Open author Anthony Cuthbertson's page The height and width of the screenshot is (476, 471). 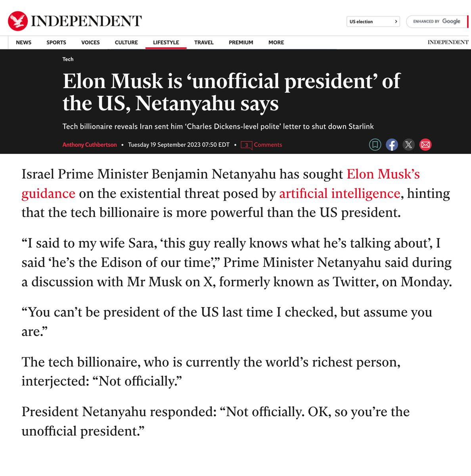point(90,145)
